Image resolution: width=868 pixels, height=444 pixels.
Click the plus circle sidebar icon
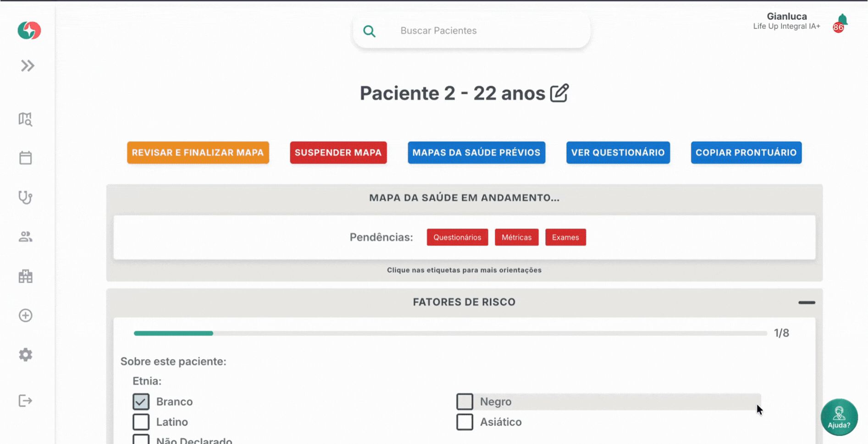click(x=26, y=316)
